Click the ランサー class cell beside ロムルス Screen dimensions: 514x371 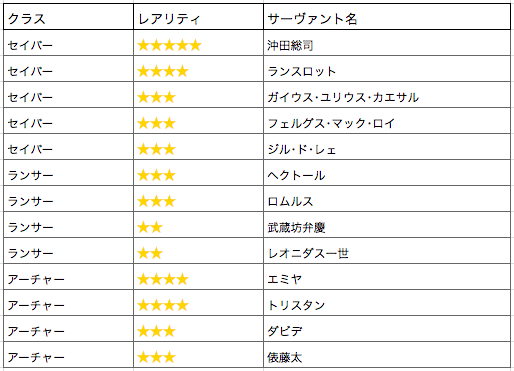(68, 199)
